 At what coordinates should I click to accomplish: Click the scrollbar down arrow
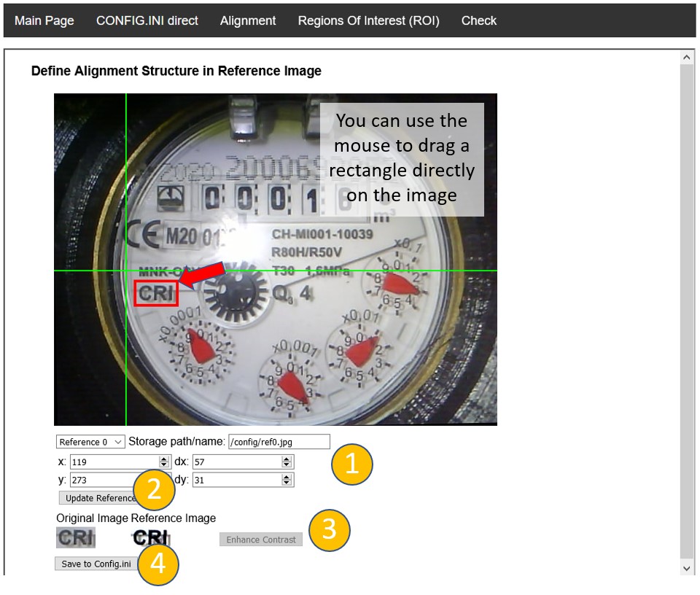point(687,567)
